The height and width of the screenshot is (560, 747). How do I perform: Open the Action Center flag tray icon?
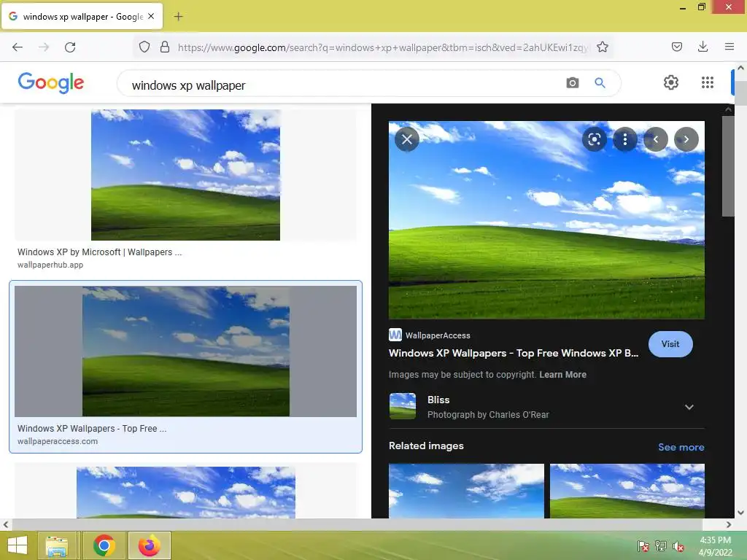click(643, 546)
